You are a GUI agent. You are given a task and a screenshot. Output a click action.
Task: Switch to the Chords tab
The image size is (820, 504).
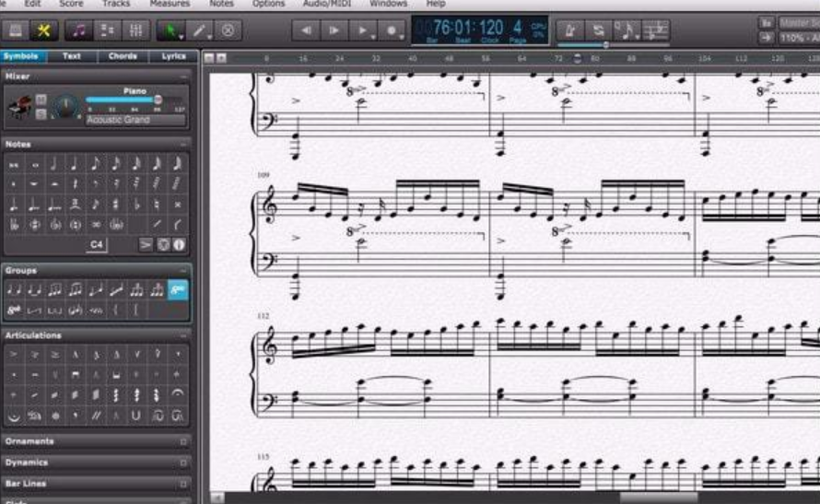[x=122, y=56]
